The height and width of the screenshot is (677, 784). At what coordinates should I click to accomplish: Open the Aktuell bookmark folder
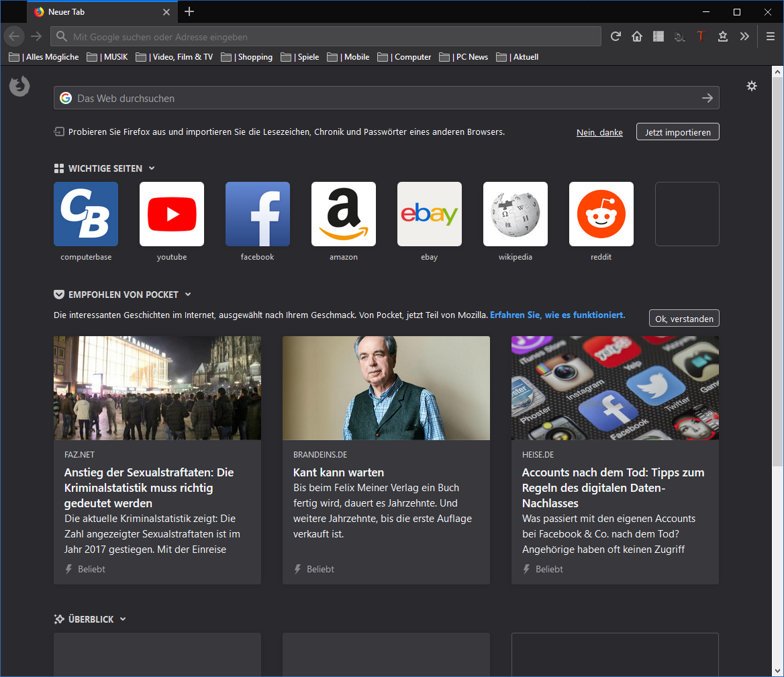[517, 57]
